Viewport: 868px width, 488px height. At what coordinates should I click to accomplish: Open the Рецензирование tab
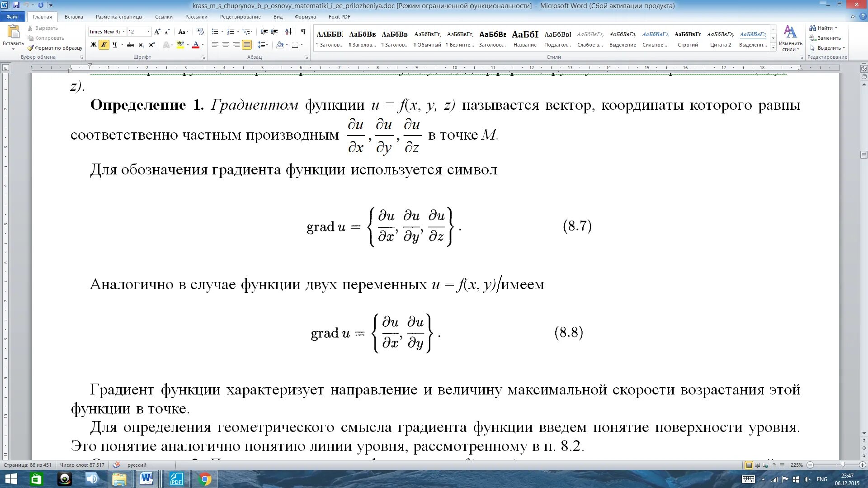pos(240,17)
